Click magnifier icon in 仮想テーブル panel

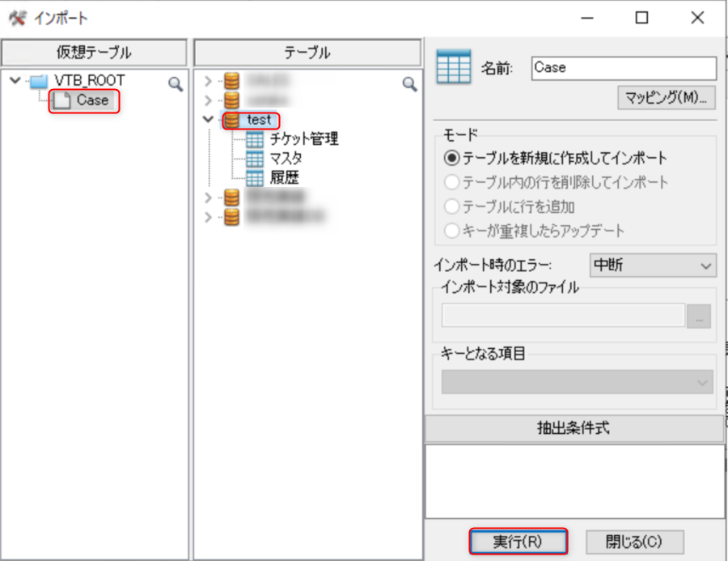[x=176, y=83]
